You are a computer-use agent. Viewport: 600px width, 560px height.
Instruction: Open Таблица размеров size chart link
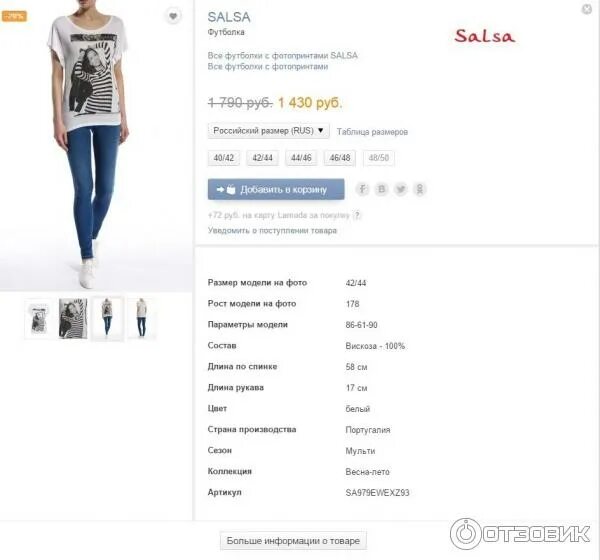pyautogui.click(x=372, y=132)
